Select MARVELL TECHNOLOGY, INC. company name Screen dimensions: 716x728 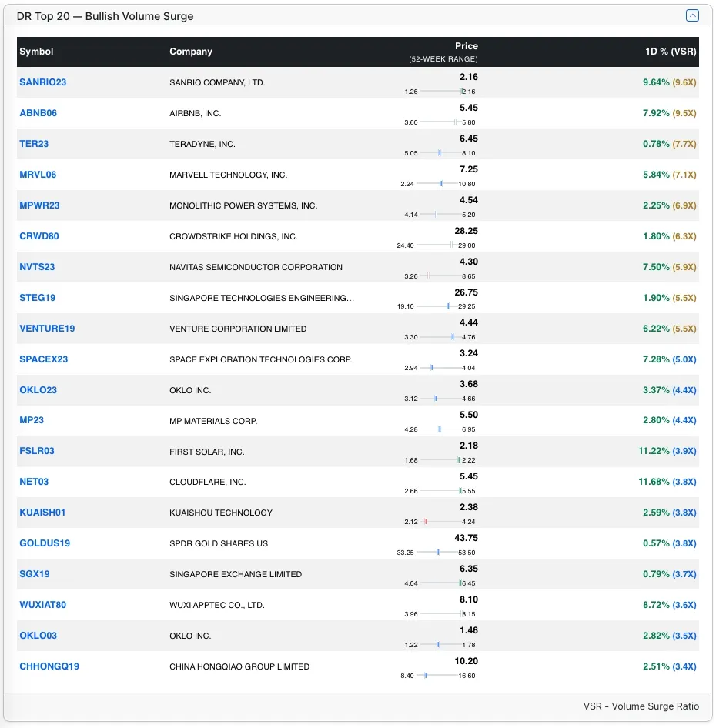(228, 175)
